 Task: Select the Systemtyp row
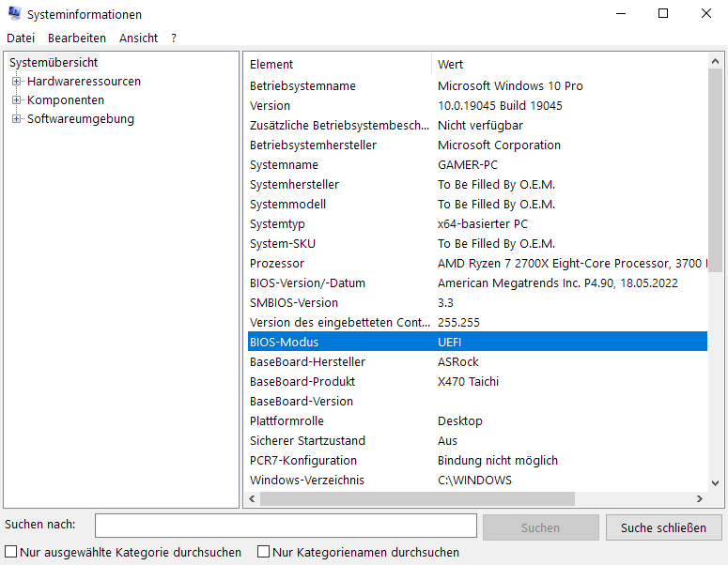[477, 223]
